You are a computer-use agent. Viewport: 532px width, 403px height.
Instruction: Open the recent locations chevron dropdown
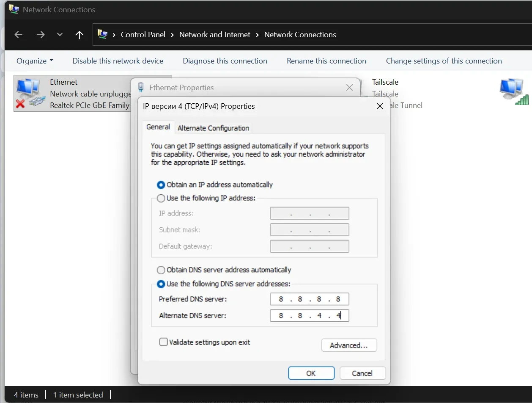(60, 35)
